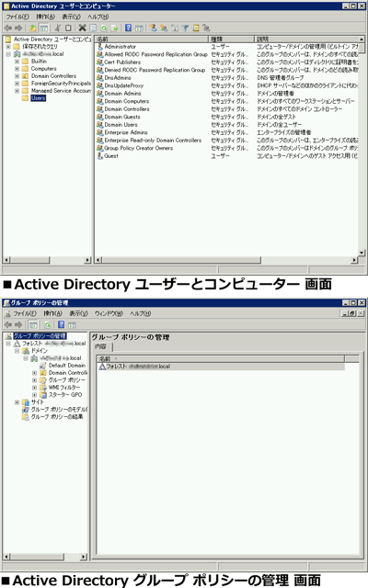This screenshot has height=588, width=368.
Task: Sort by 説明 column header
Action: tap(306, 39)
